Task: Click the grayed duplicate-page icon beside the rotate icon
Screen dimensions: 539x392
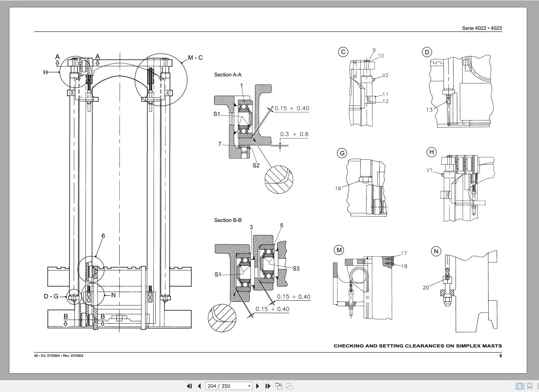Action: 290,386
